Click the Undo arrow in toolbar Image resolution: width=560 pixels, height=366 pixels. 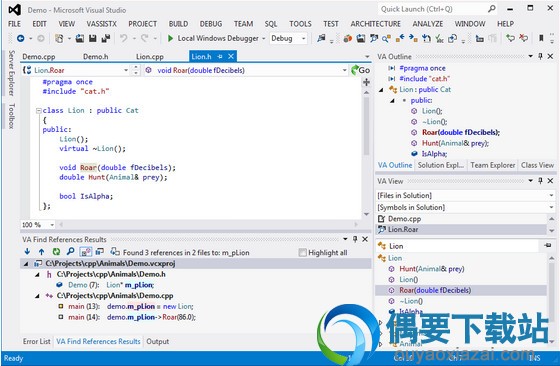[124, 38]
